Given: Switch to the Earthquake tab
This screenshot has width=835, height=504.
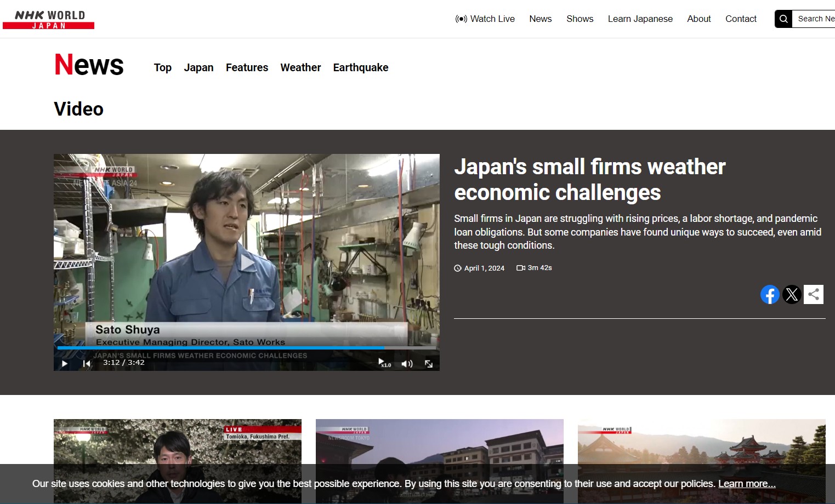Looking at the screenshot, I should point(360,67).
